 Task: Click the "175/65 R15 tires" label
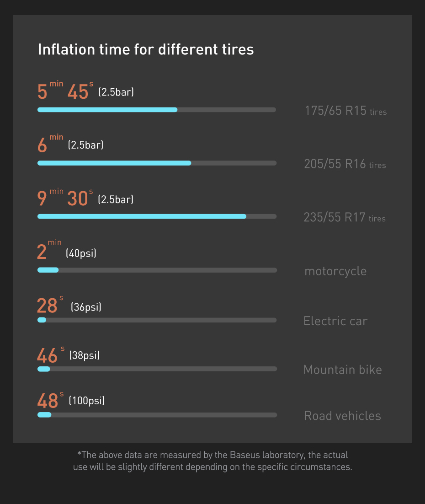pyautogui.click(x=345, y=111)
